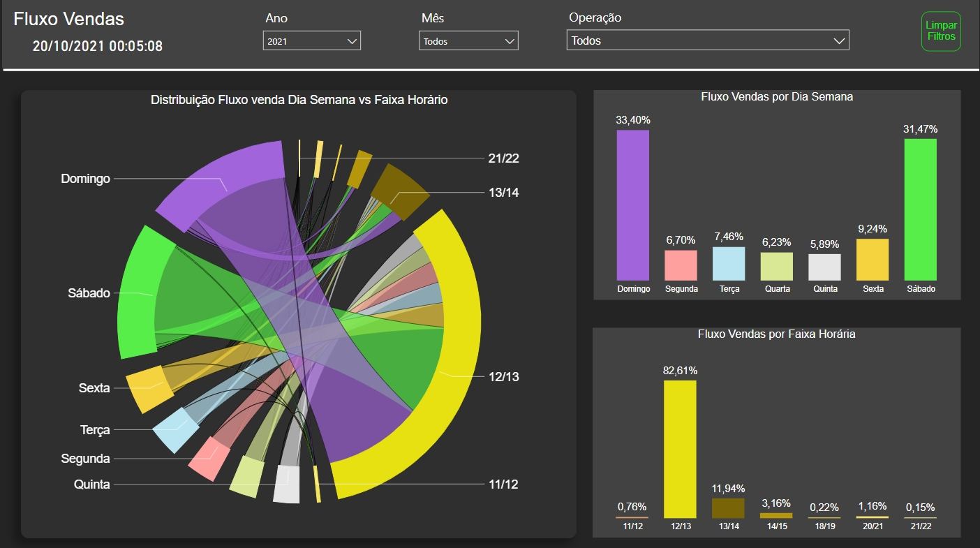Click the Sexta bar in weekday chart
Screen dimensions: 980x548
[x=873, y=260]
